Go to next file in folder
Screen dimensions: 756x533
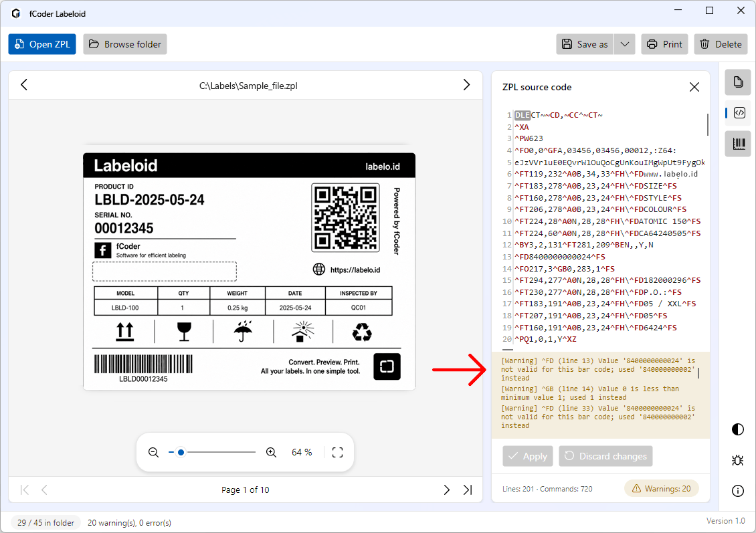(466, 85)
